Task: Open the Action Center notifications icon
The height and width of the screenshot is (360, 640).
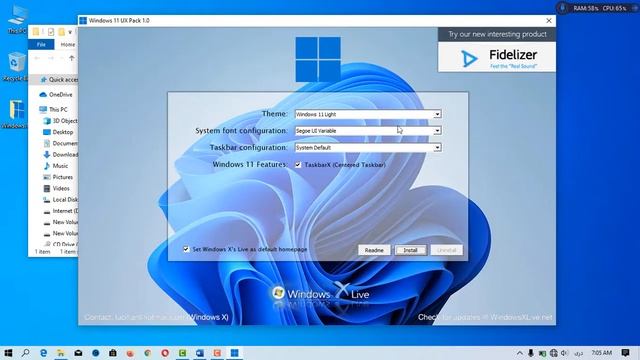Action: (x=625, y=353)
